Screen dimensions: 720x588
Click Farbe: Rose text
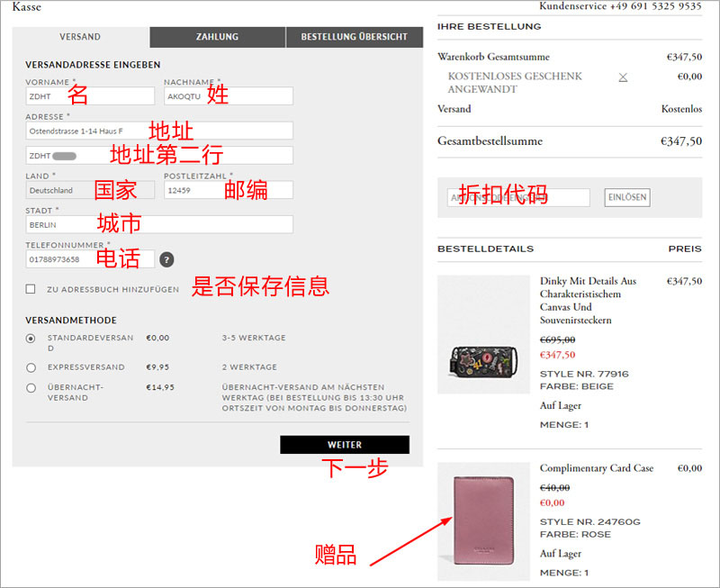click(575, 534)
